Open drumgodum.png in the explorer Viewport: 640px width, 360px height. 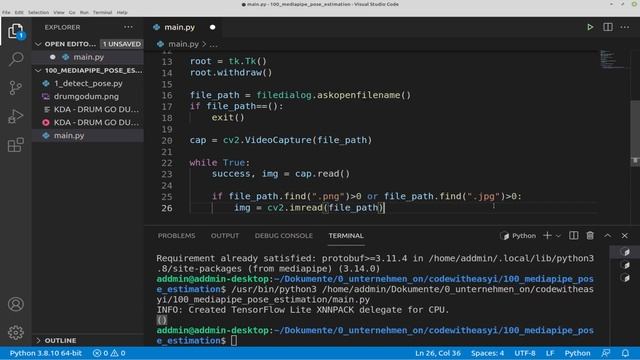coord(88,96)
